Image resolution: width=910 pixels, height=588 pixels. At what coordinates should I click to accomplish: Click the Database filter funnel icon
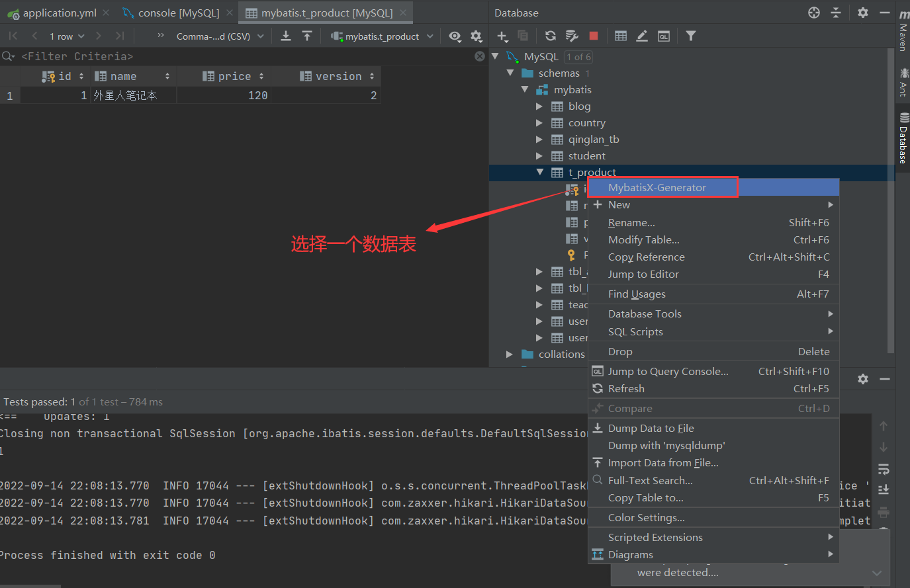[x=691, y=36]
